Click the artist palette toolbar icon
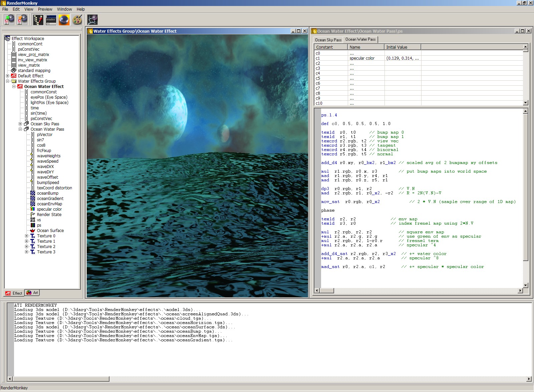 coord(77,20)
